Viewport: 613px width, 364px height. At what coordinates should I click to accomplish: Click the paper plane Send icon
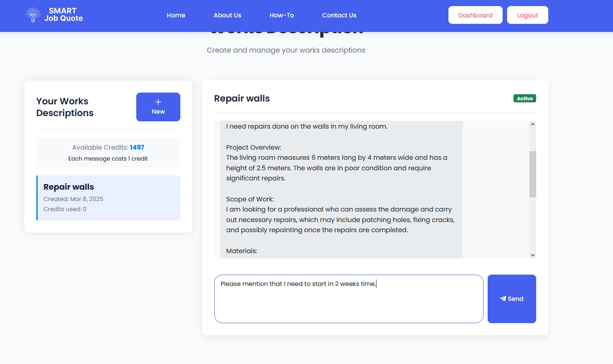point(503,299)
